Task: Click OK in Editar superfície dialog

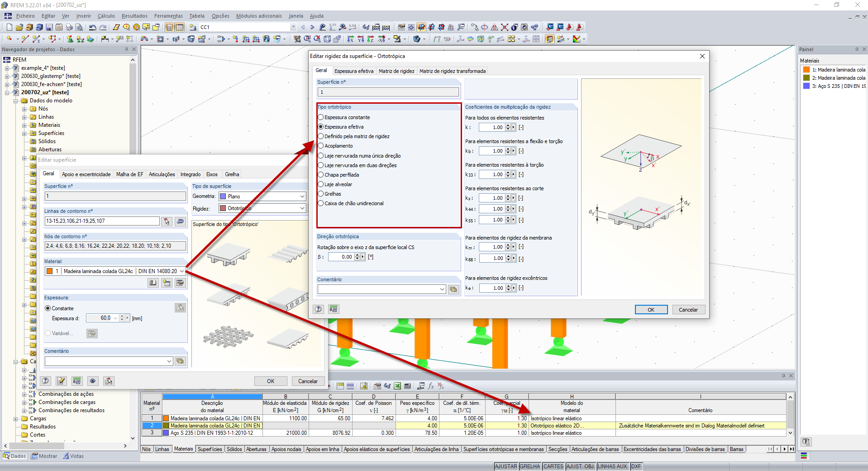Action: tap(271, 381)
